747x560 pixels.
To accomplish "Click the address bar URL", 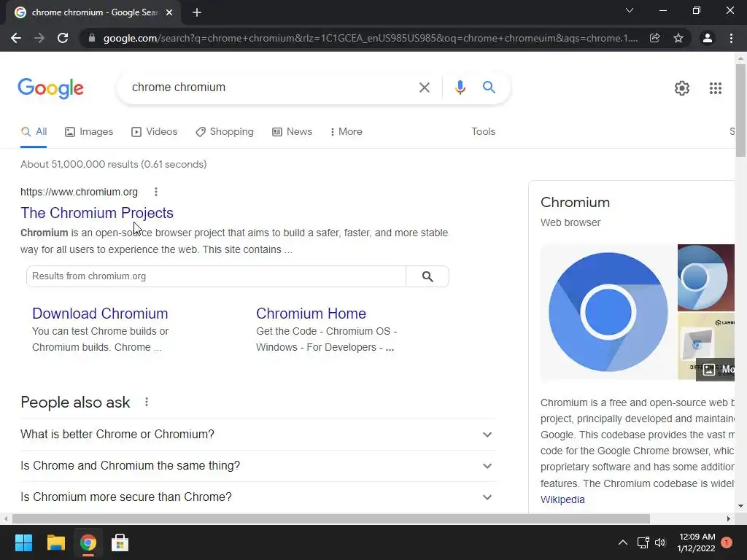I will pos(371,38).
